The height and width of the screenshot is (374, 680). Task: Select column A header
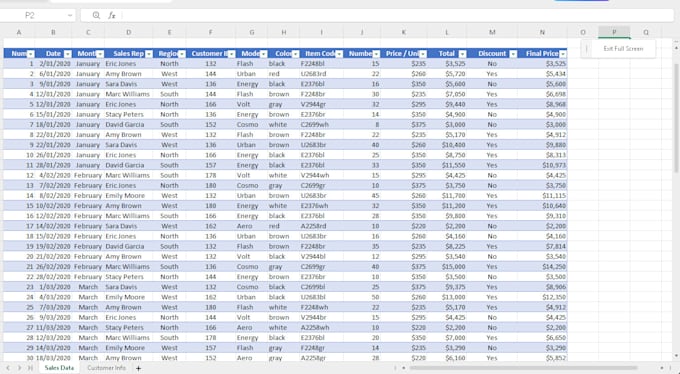[19, 32]
